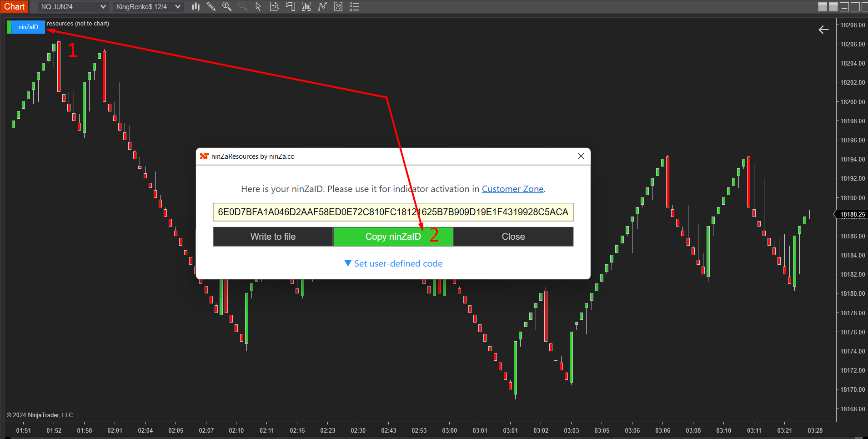Click the ninZaID code text field
The image size is (868, 439).
(x=393, y=212)
